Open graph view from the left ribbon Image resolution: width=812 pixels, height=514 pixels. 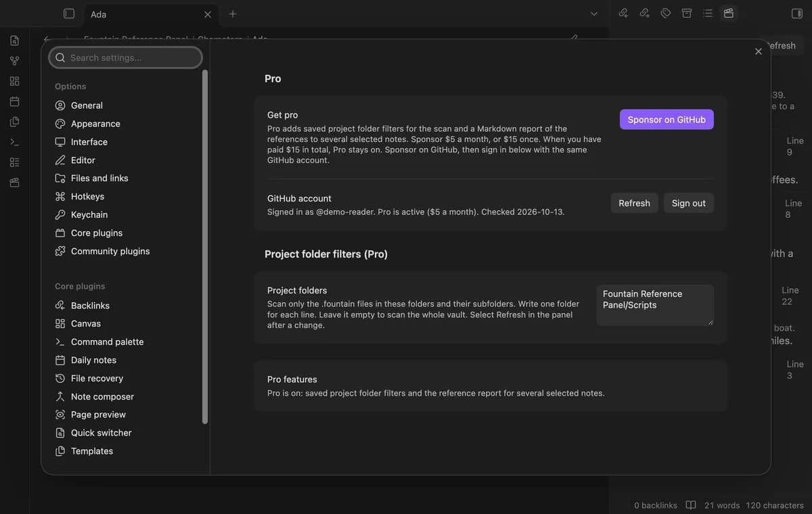(x=14, y=61)
